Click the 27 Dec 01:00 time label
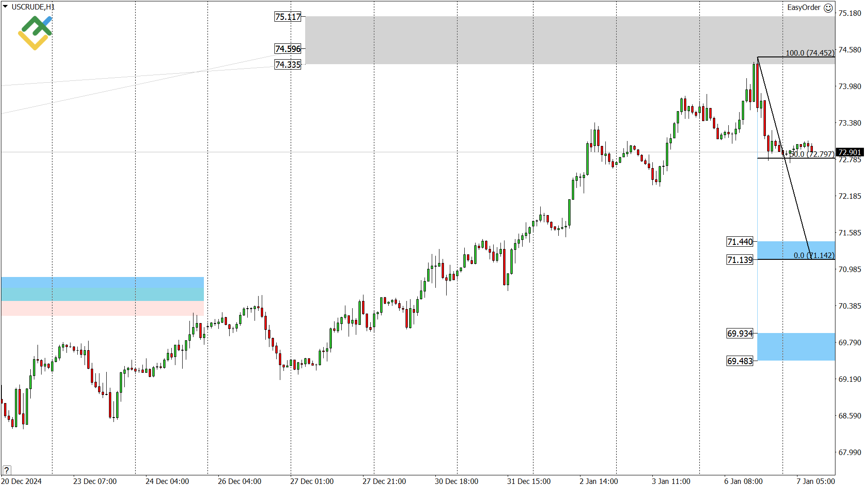The image size is (868, 488). 311,481
